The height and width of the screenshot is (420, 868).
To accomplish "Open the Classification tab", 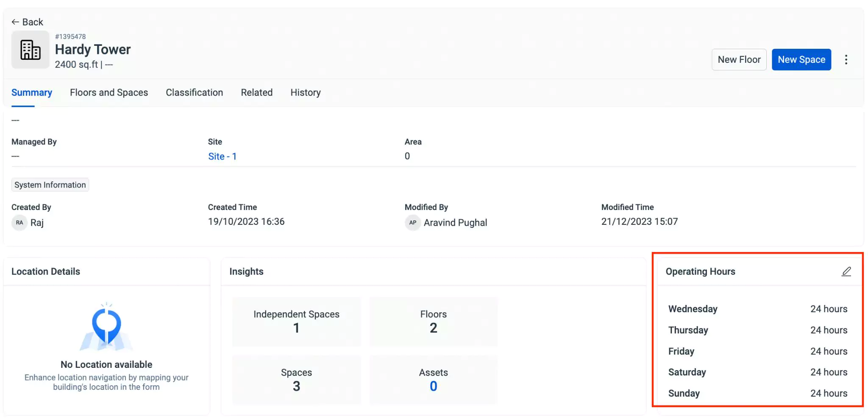I will [194, 92].
